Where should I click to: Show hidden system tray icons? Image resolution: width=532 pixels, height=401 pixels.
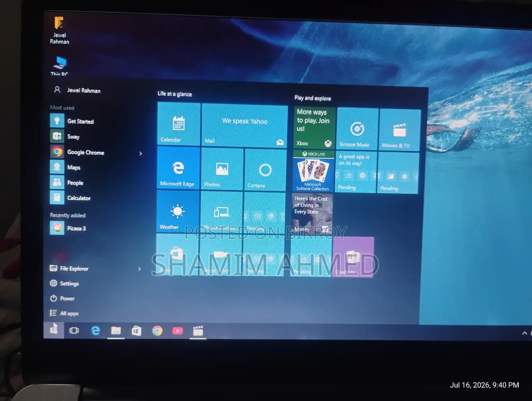524,333
